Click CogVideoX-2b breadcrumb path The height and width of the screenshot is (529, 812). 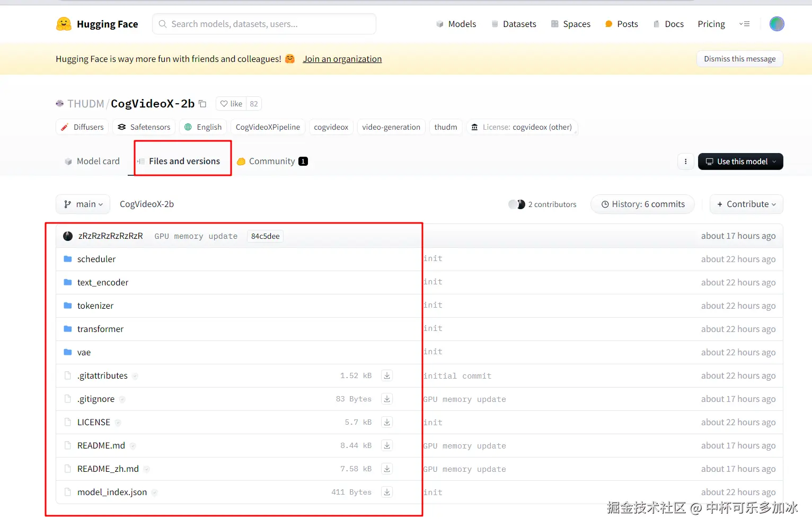(147, 204)
